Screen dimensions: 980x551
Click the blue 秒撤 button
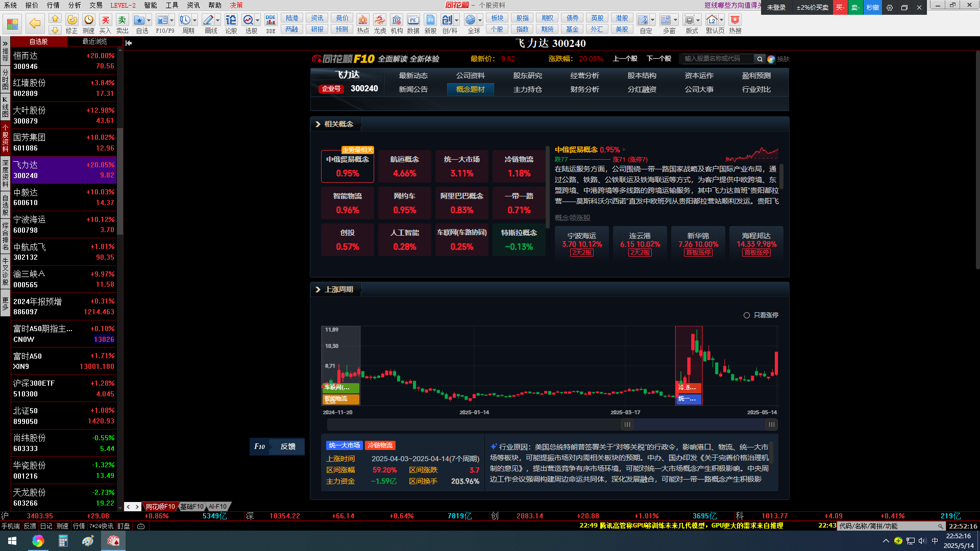point(872,8)
